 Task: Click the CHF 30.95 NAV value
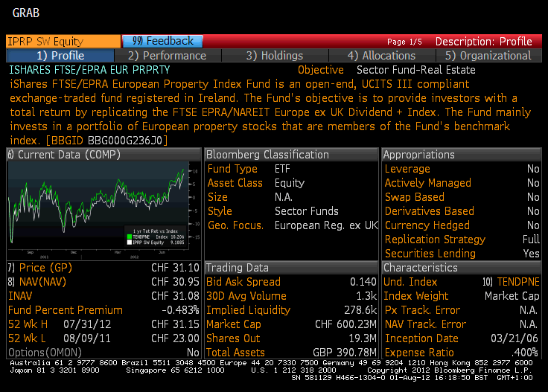point(175,282)
